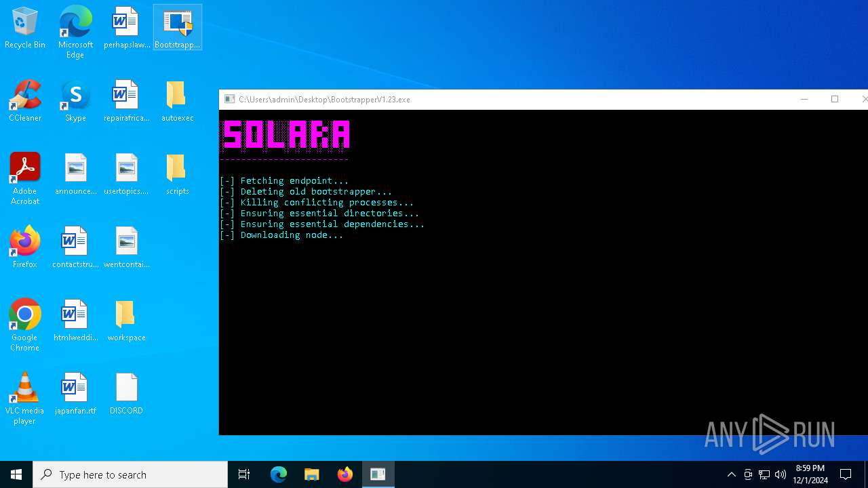The image size is (868, 488).
Task: Open the network status tray icon
Action: (764, 474)
